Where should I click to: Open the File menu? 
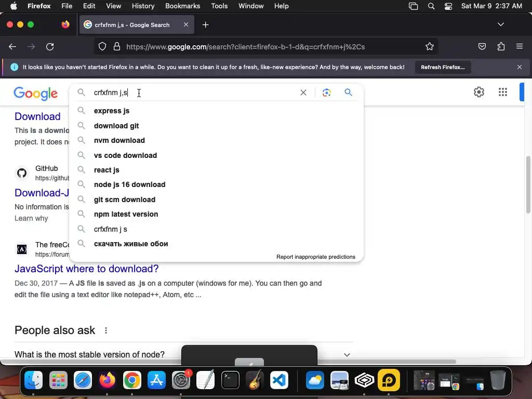point(66,6)
